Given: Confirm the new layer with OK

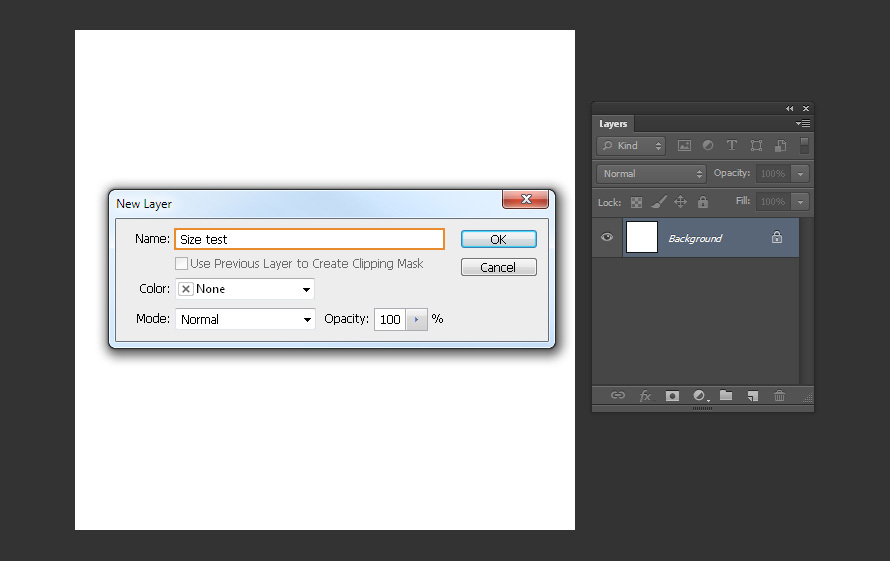Looking at the screenshot, I should click(x=498, y=239).
